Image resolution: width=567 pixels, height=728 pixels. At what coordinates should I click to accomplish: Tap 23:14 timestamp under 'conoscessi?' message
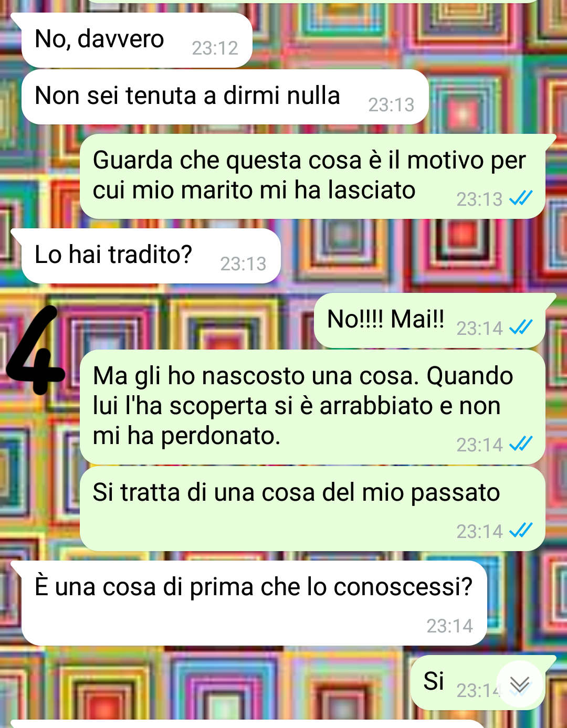(449, 626)
